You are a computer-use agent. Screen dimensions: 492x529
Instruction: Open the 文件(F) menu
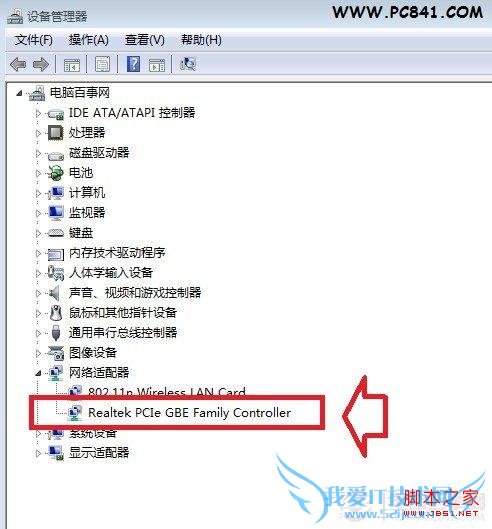point(34,40)
